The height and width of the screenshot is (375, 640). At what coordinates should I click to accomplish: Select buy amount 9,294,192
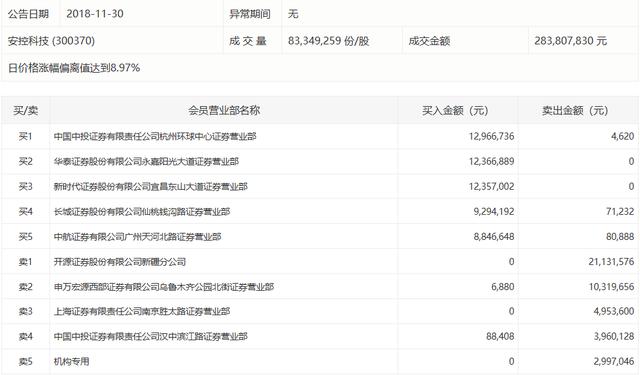coord(494,212)
